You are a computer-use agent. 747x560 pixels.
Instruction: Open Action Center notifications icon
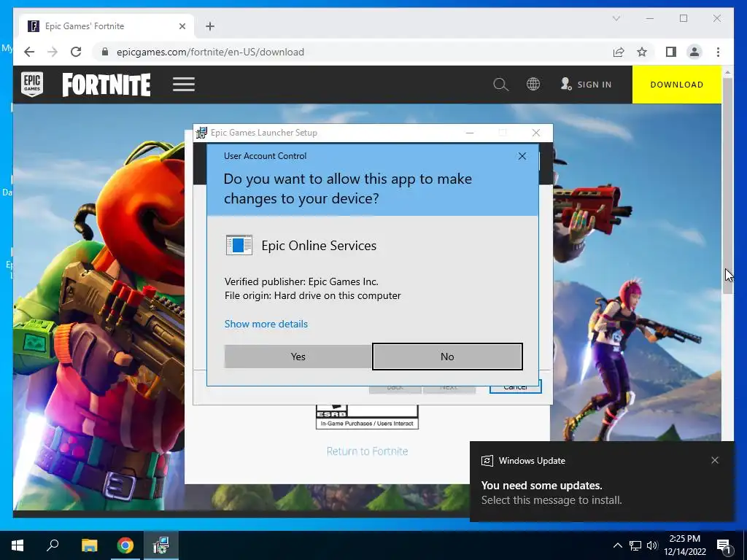[x=724, y=545]
